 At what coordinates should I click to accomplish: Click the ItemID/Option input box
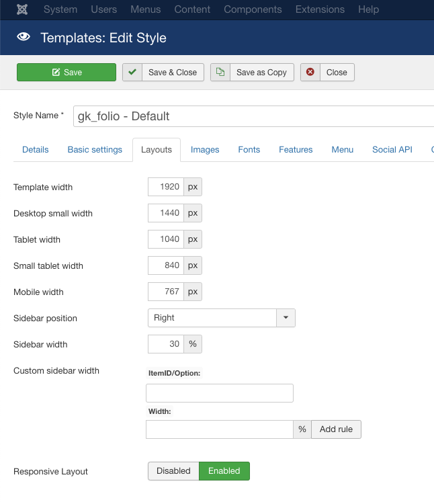[220, 393]
